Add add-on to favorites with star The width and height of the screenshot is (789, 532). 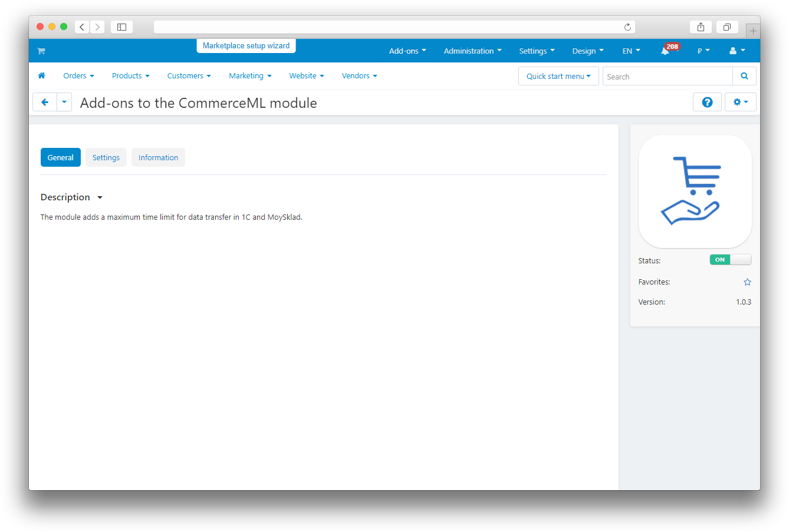pos(747,282)
